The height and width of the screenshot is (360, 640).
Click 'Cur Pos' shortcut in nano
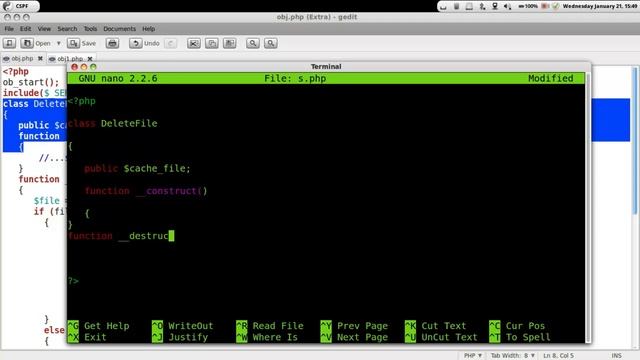coord(525,326)
